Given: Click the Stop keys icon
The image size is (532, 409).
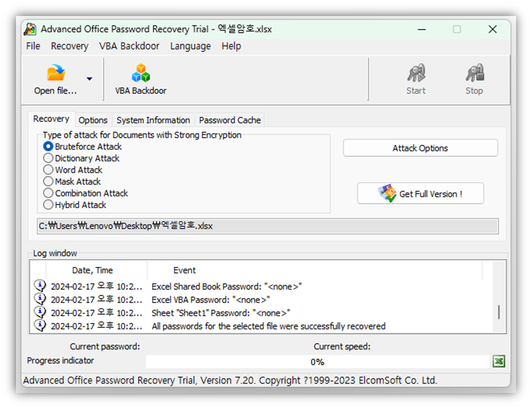Looking at the screenshot, I should [474, 74].
